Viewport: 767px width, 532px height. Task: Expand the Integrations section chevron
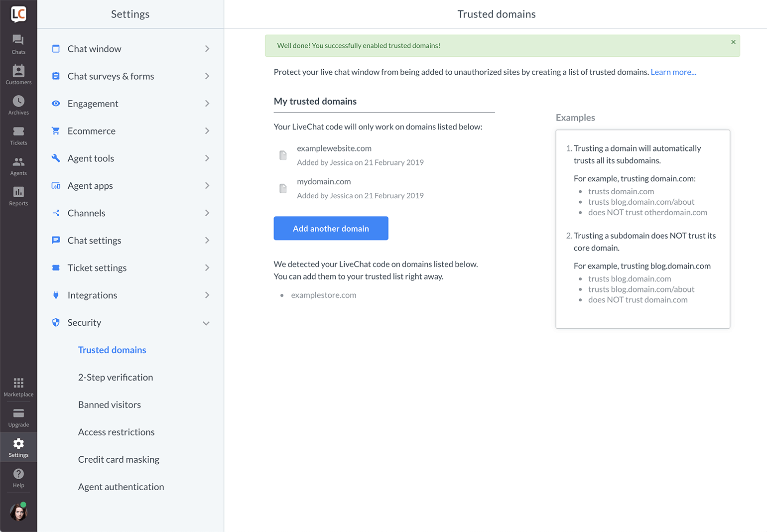207,295
